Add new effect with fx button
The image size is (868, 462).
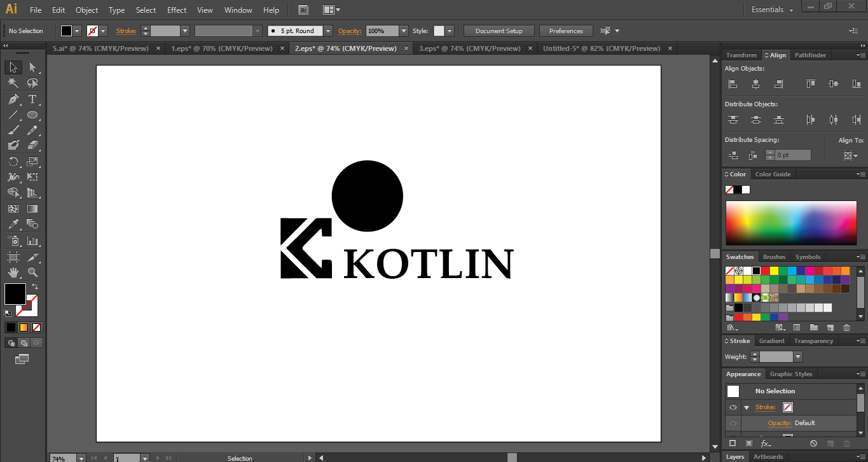click(x=766, y=444)
